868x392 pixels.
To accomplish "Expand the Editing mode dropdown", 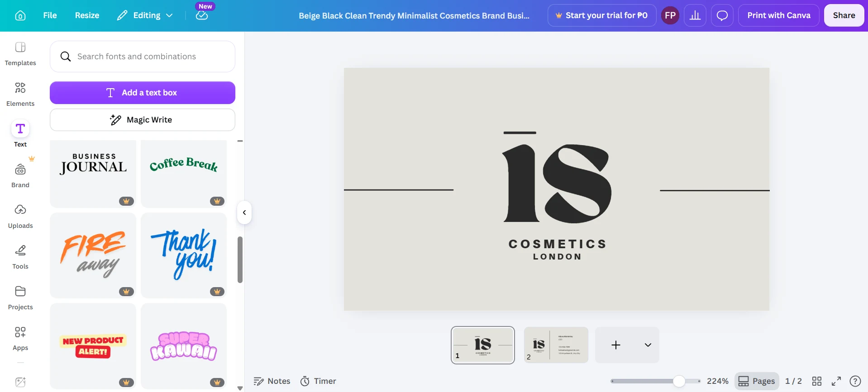I will coord(145,15).
